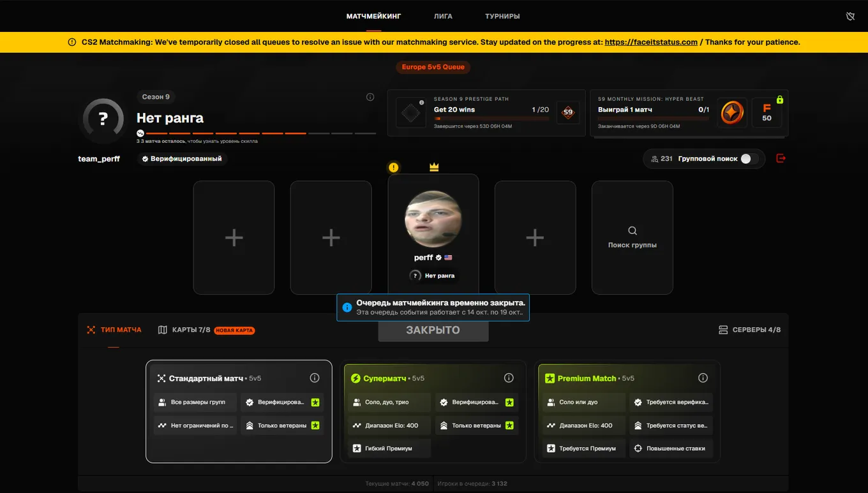
Task: Click the S9 prestige badge icon
Action: [x=567, y=113]
